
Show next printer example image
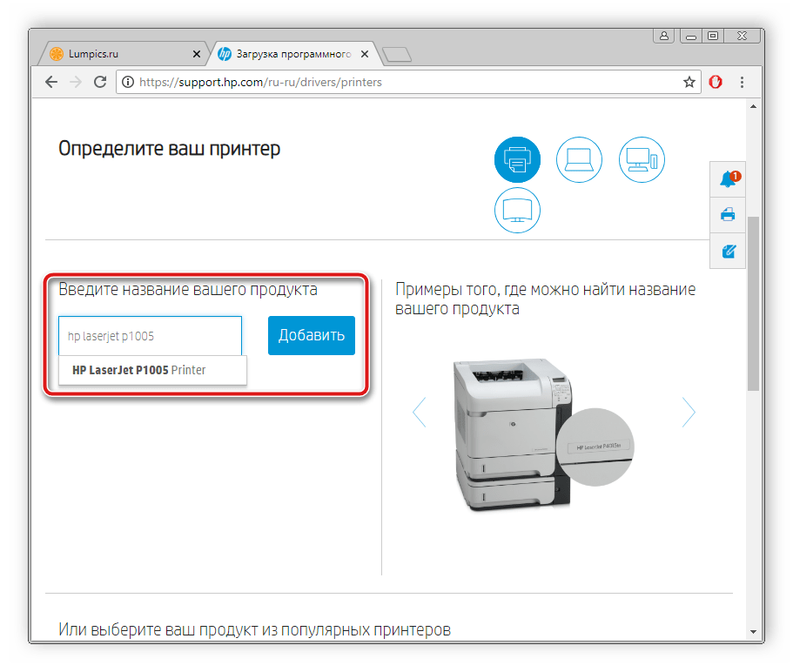tap(689, 412)
